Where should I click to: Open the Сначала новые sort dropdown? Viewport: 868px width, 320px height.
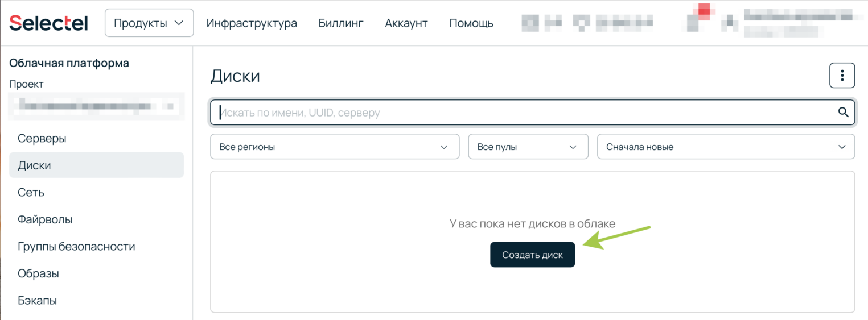coord(725,147)
